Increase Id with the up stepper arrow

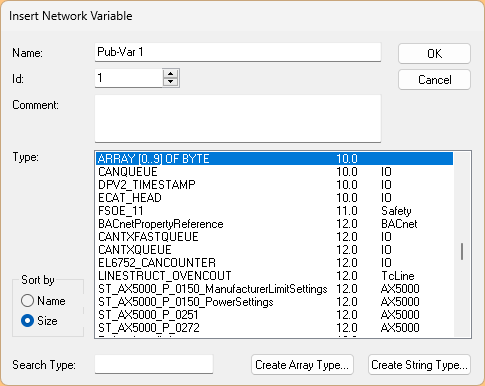[171, 74]
